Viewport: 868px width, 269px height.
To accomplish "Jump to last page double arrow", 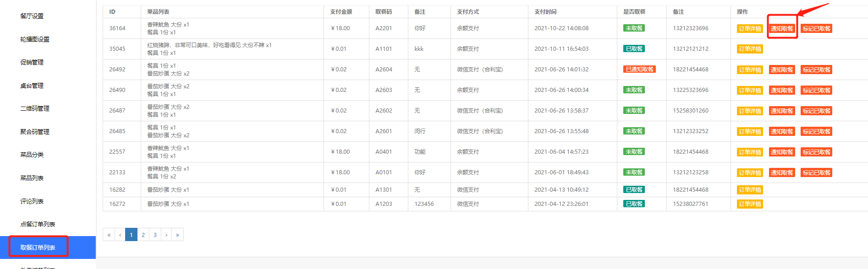I will (178, 235).
